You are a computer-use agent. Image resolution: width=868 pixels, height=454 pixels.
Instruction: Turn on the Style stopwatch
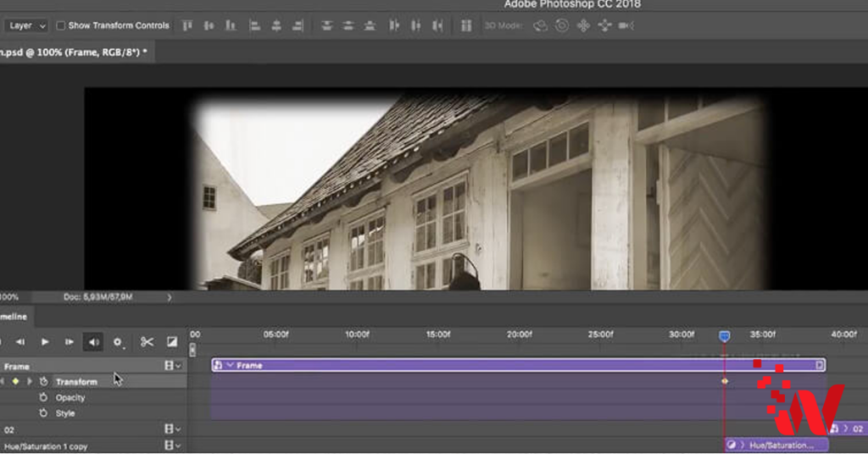pos(43,413)
